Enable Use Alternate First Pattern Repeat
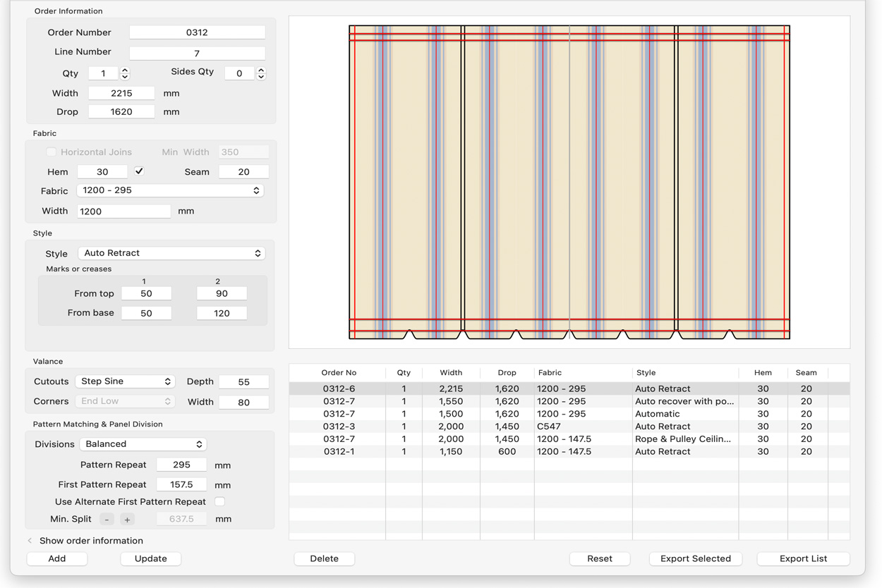Viewport: 882px width, 588px height. point(219,502)
